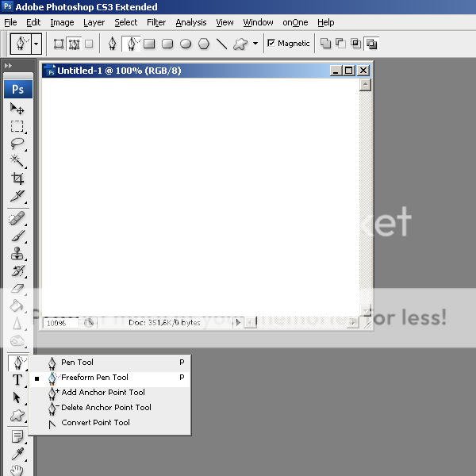
Task: Click vertical scrollbar up arrow
Action: pos(365,84)
